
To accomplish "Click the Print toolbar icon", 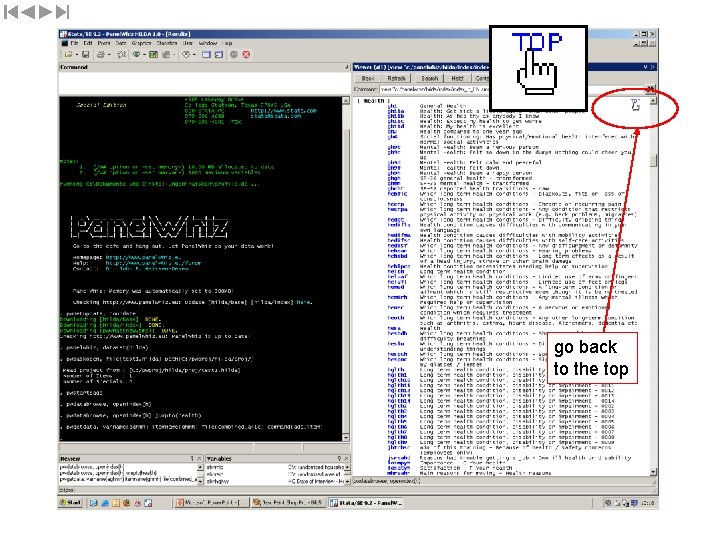I will click(101, 55).
